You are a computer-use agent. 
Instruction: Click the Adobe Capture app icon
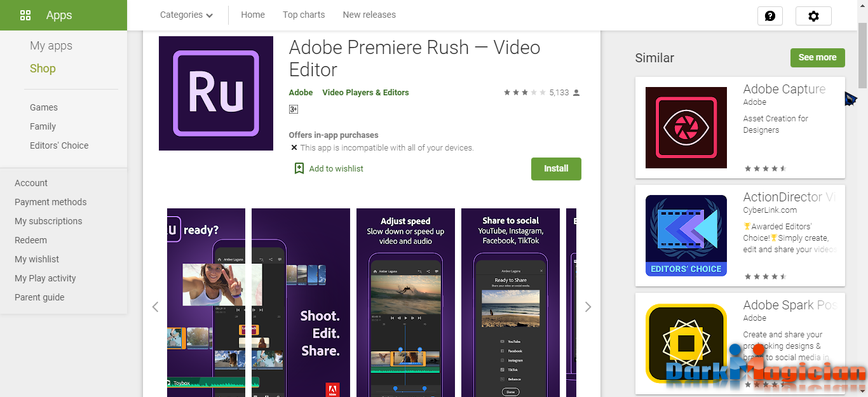point(686,128)
